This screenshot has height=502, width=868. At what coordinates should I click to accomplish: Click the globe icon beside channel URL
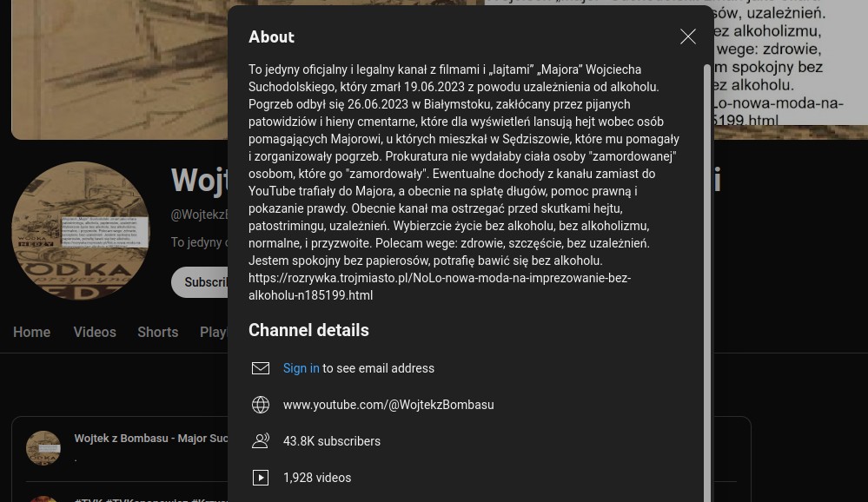point(261,405)
